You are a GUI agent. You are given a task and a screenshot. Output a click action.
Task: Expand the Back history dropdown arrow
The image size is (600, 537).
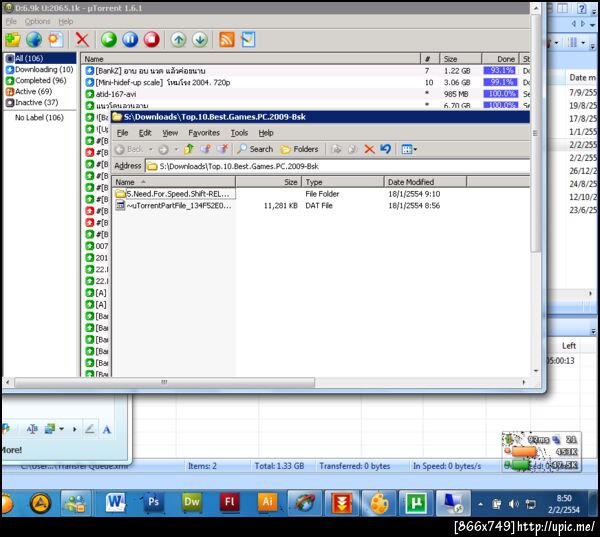click(150, 149)
